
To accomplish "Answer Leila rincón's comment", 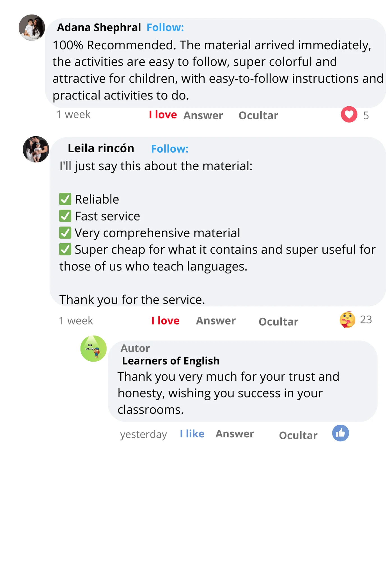I will point(216,321).
